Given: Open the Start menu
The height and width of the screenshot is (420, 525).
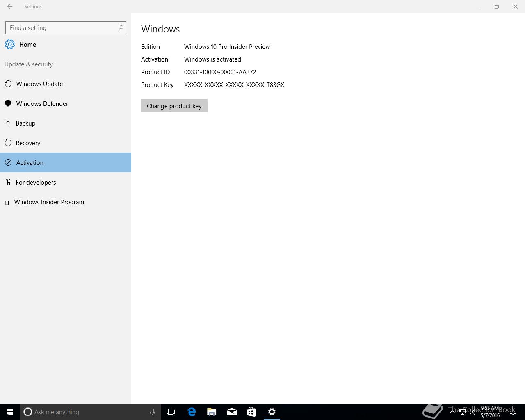Looking at the screenshot, I should (x=10, y=412).
